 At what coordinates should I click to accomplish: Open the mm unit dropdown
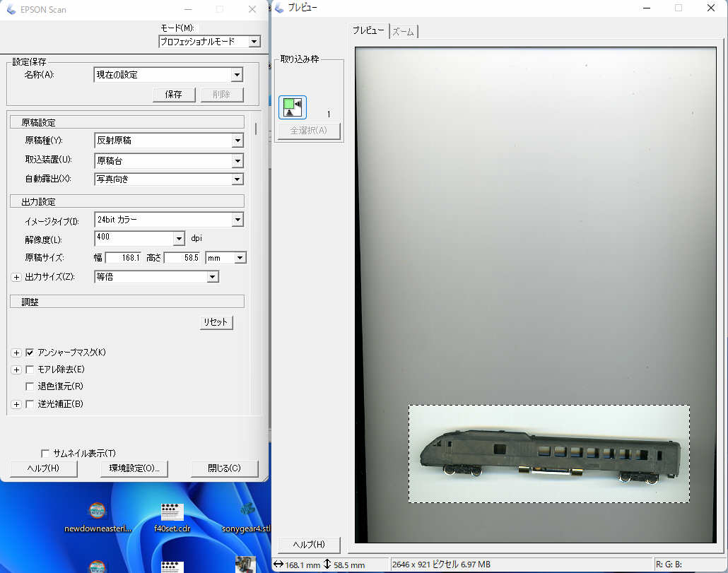pyautogui.click(x=240, y=258)
